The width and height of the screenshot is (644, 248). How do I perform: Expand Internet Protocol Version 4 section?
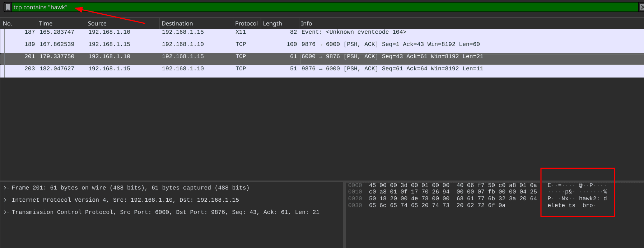coord(5,200)
